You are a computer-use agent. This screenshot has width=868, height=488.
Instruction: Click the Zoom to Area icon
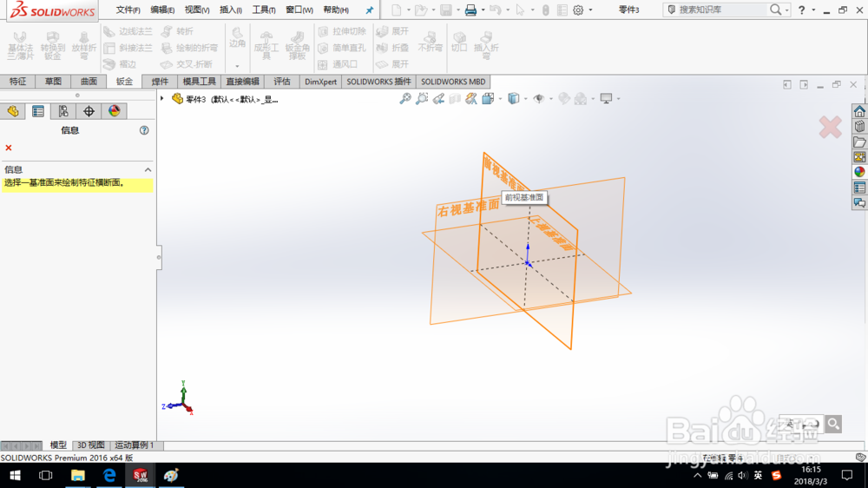click(x=422, y=99)
